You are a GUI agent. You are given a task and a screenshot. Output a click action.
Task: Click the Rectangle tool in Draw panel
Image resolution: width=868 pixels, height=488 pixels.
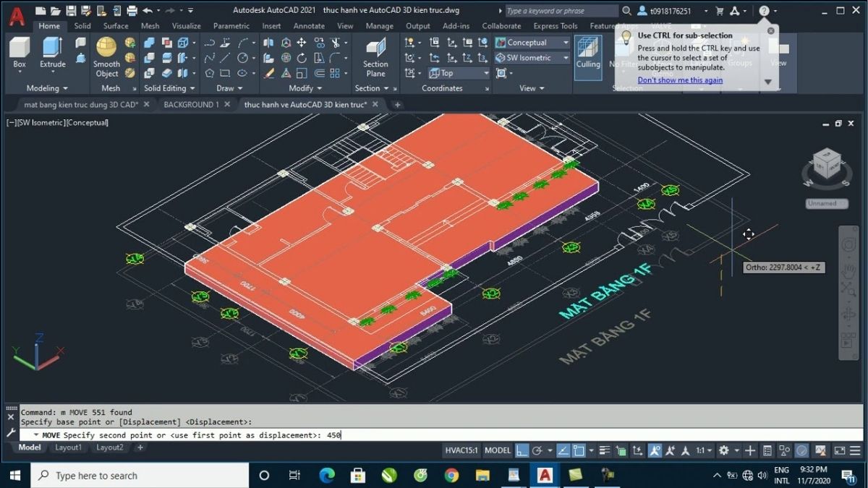225,73
